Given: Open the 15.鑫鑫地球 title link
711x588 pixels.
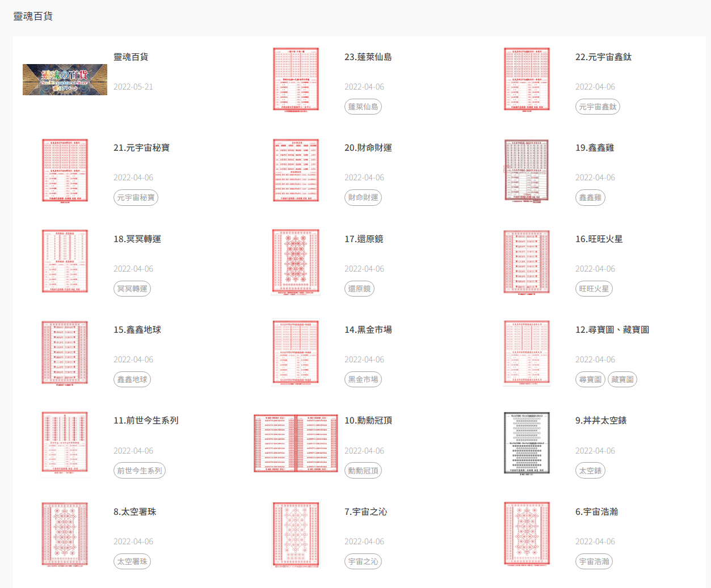Looking at the screenshot, I should tap(137, 329).
